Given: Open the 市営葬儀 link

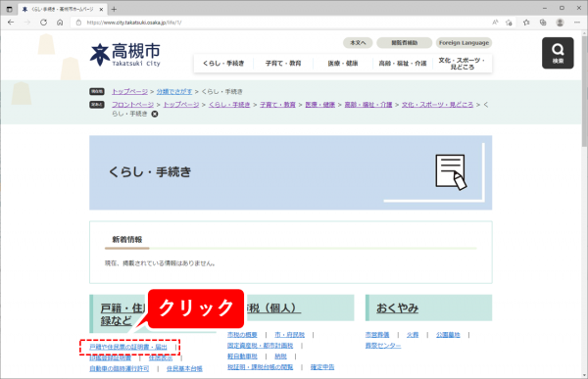Looking at the screenshot, I should tap(377, 335).
